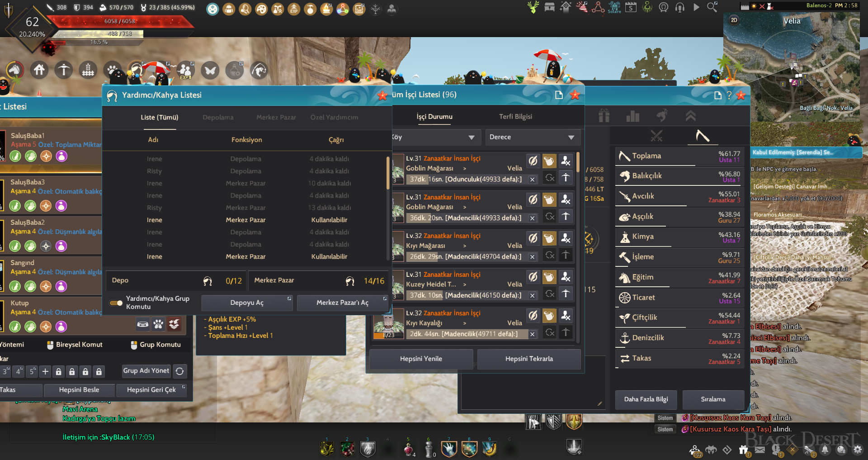
Task: Click the headset voice icon
Action: 680,7
